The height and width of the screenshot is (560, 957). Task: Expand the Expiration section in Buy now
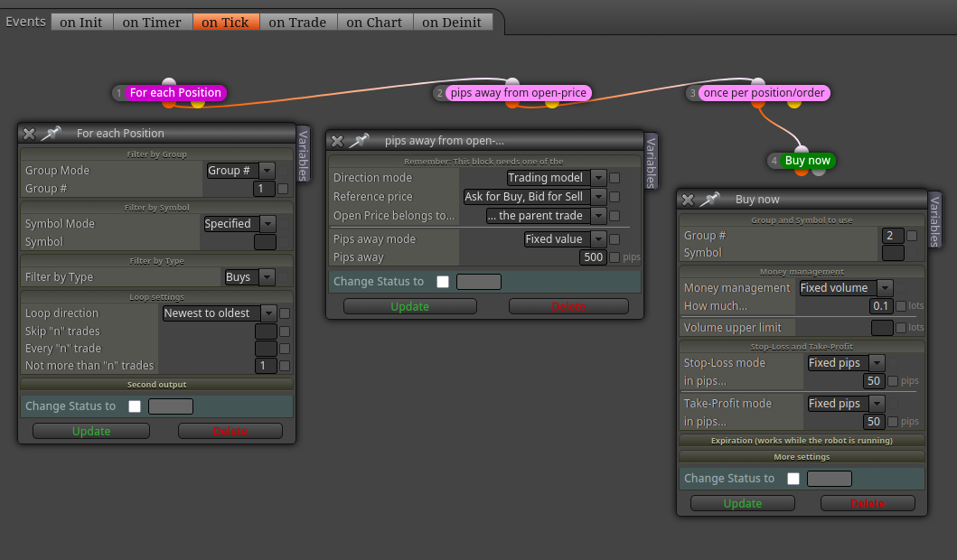[x=802, y=441]
